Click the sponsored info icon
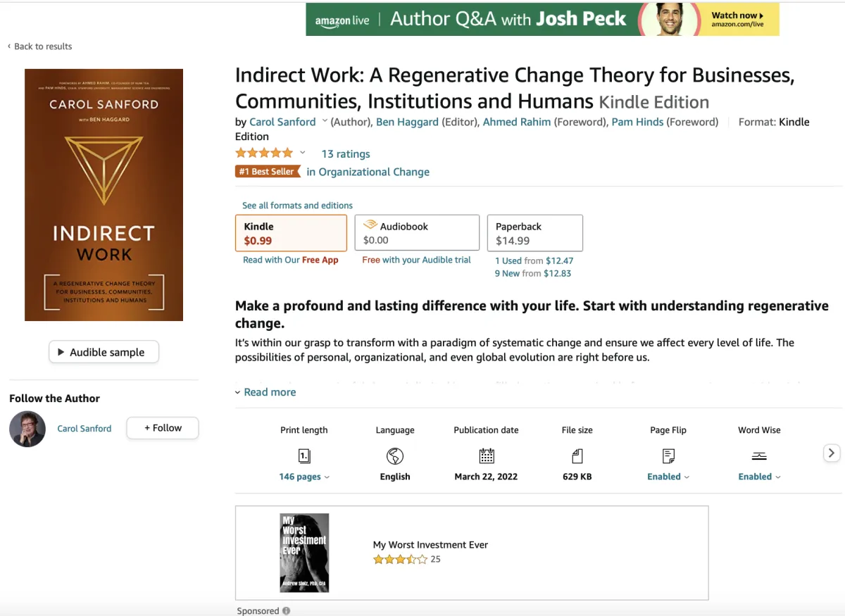The width and height of the screenshot is (845, 616). 287,611
